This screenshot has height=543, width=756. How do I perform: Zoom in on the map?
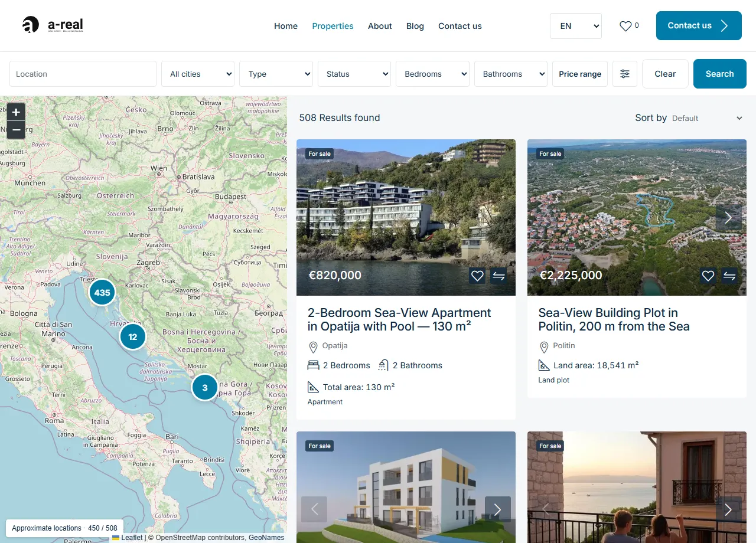16,112
